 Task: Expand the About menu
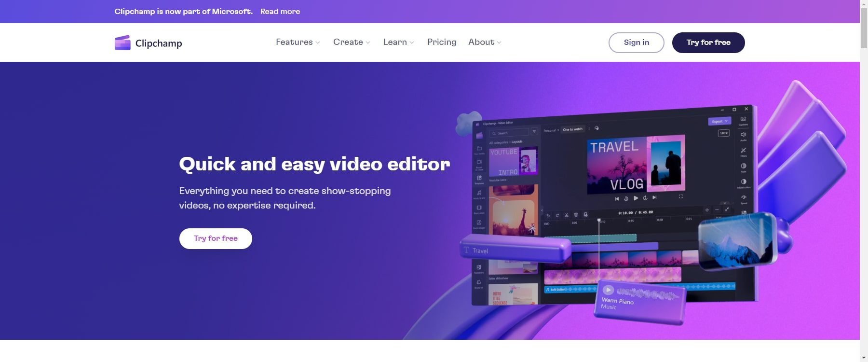pos(485,42)
